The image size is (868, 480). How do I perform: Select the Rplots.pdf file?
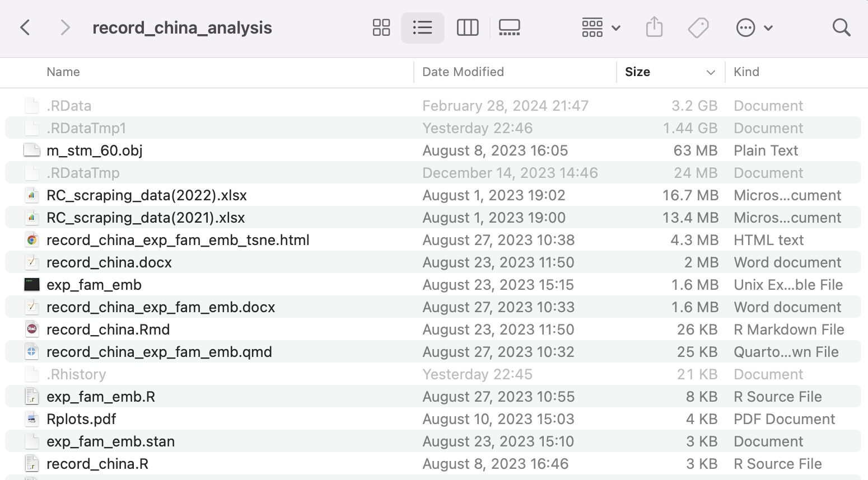pyautogui.click(x=82, y=419)
